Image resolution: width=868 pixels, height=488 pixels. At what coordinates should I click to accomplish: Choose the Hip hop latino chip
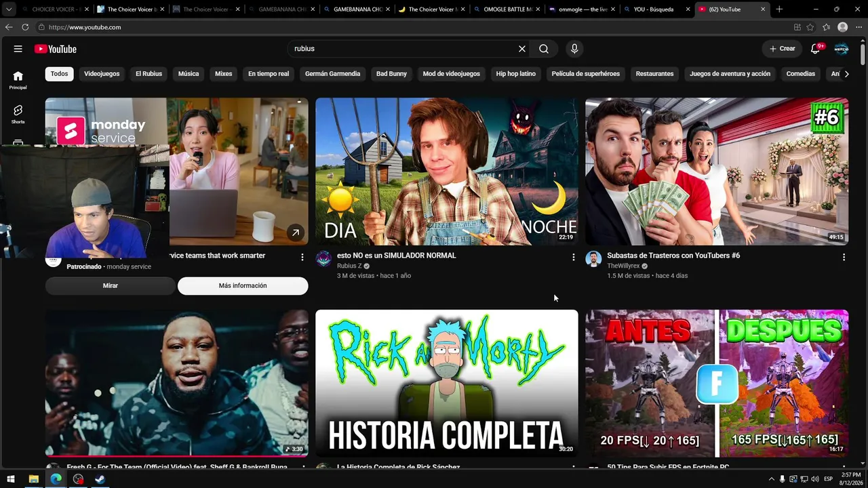click(515, 74)
